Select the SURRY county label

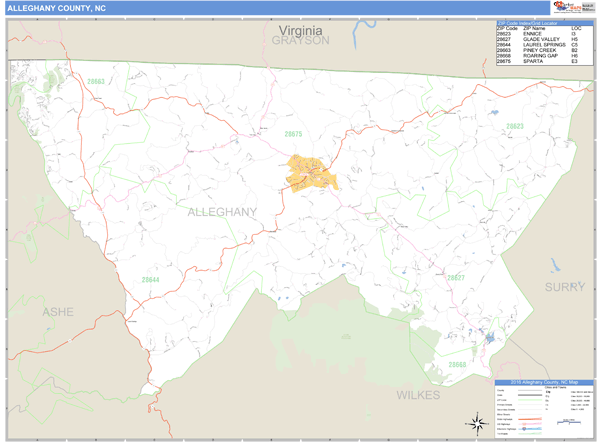(564, 286)
